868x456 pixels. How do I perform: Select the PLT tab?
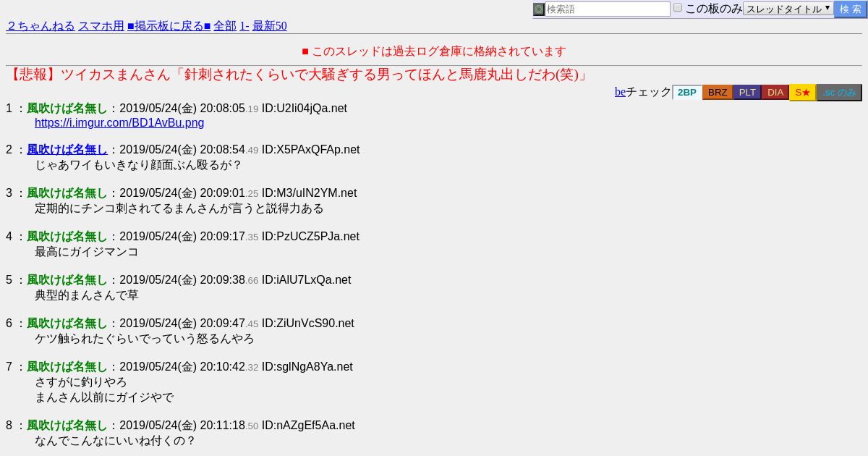[x=747, y=93]
